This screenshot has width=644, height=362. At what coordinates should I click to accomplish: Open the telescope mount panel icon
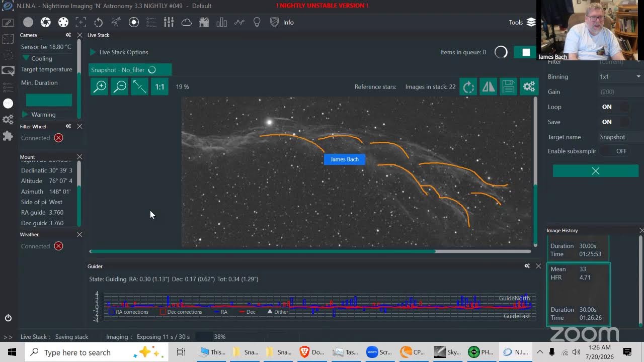point(116,22)
